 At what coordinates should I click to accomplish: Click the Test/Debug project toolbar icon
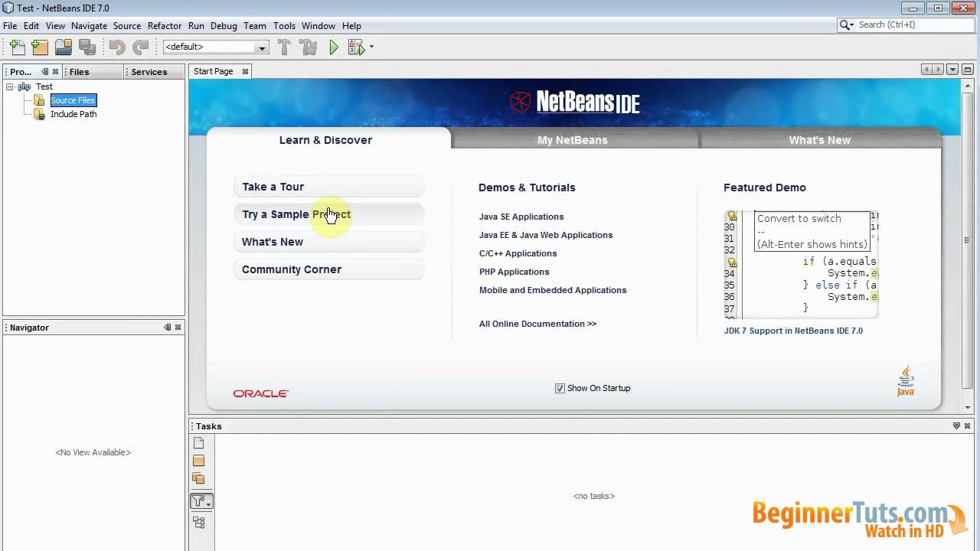356,47
